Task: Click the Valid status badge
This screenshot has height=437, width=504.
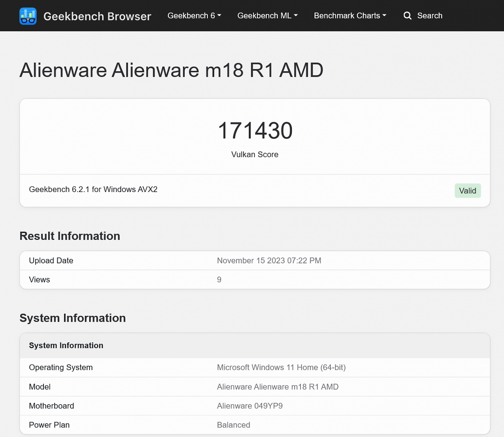Action: 467,190
